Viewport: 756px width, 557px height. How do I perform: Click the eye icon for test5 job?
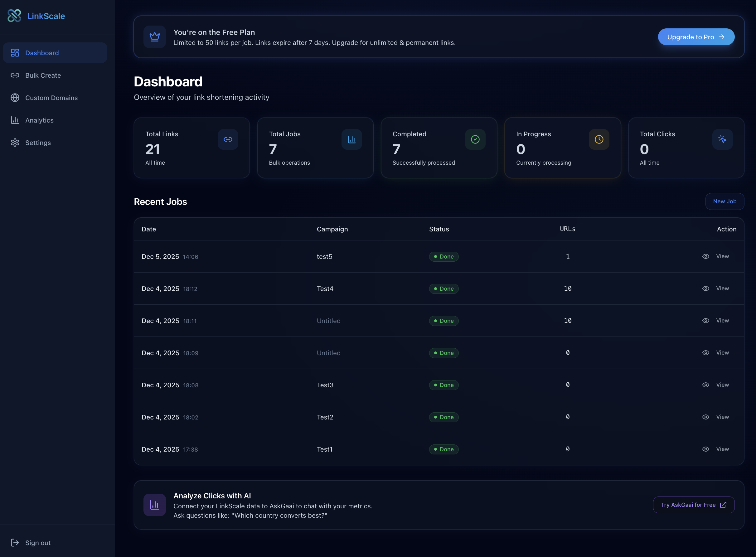click(705, 256)
